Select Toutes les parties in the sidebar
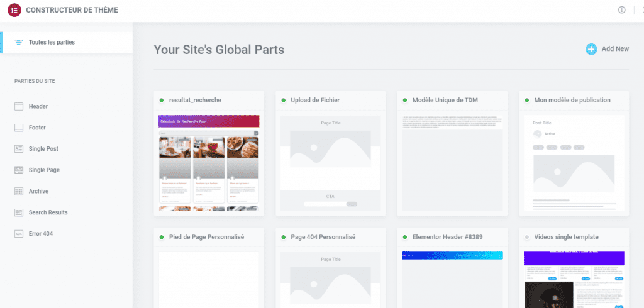The width and height of the screenshot is (644, 308). tap(66, 42)
